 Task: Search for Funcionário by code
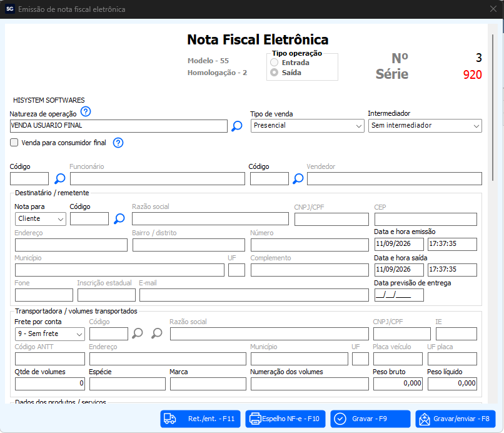[x=60, y=178]
